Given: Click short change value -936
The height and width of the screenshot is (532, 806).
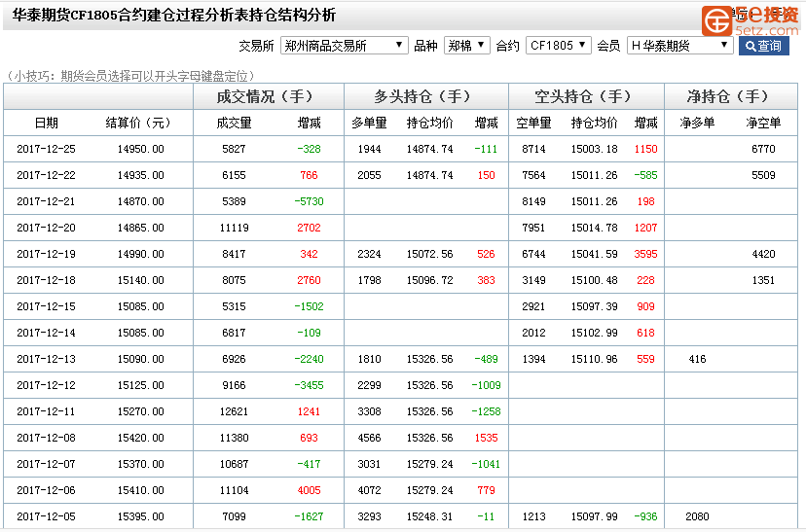Looking at the screenshot, I should 645,516.
